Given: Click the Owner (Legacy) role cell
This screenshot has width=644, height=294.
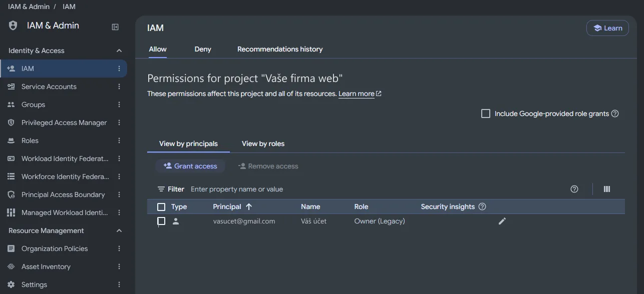Looking at the screenshot, I should pos(380,221).
